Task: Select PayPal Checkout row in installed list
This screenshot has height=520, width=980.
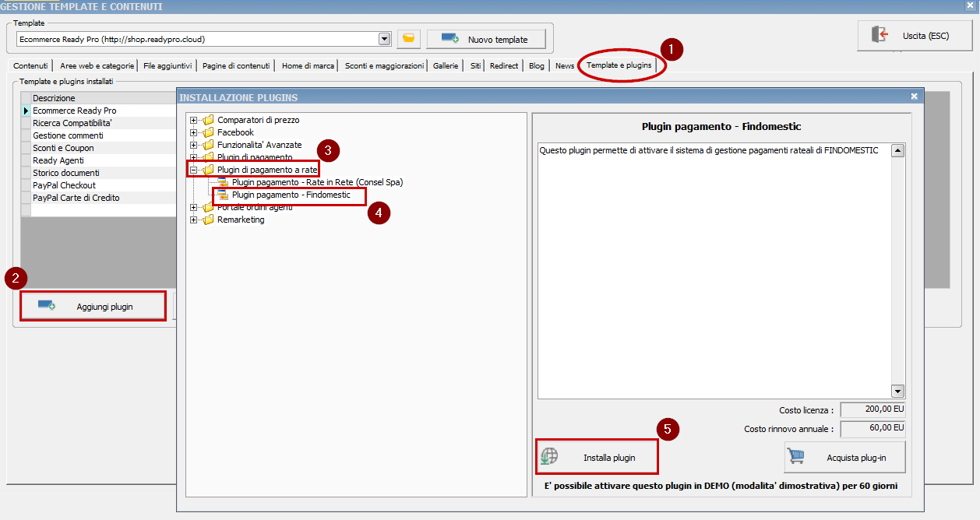Action: tap(64, 185)
